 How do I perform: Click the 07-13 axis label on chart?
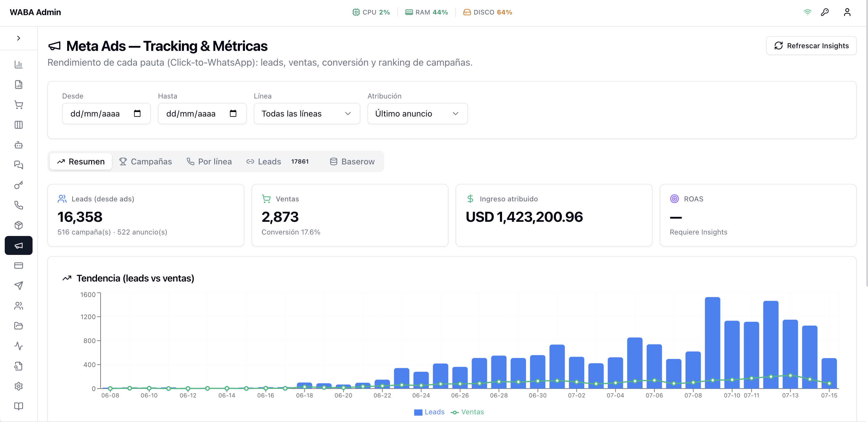[790, 395]
